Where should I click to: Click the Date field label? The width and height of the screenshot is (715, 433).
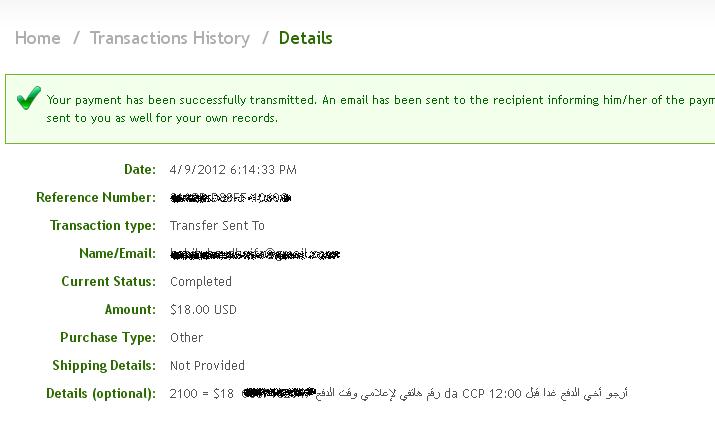point(140,170)
